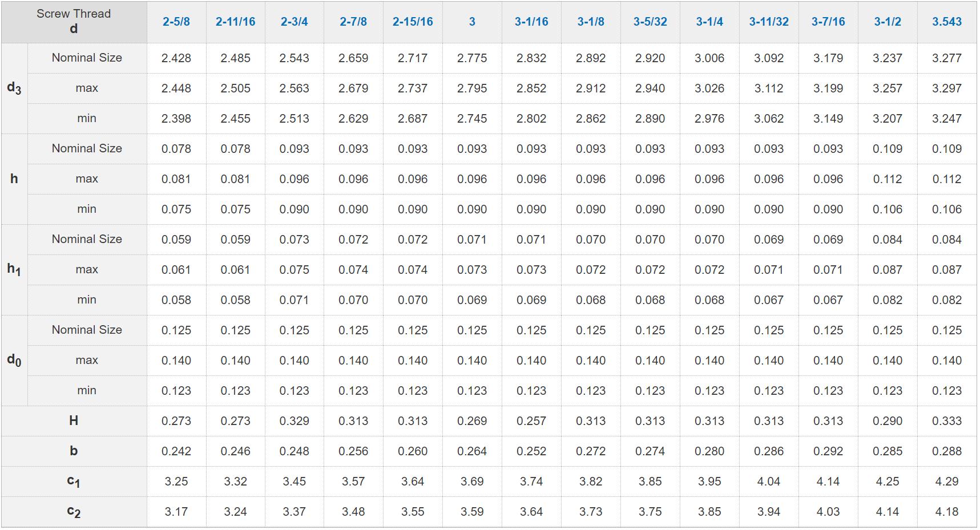Select the 0.333 value in row H
Screen dimensions: 980x530
947,421
